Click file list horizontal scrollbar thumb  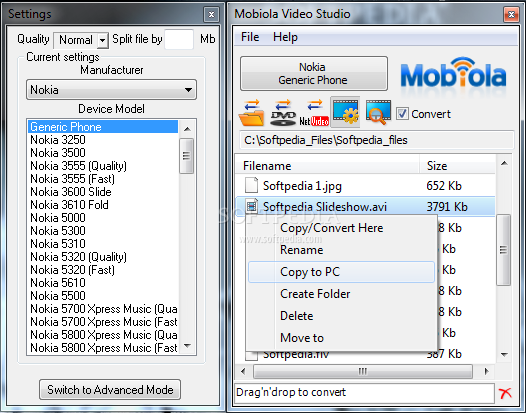pyautogui.click(x=363, y=371)
